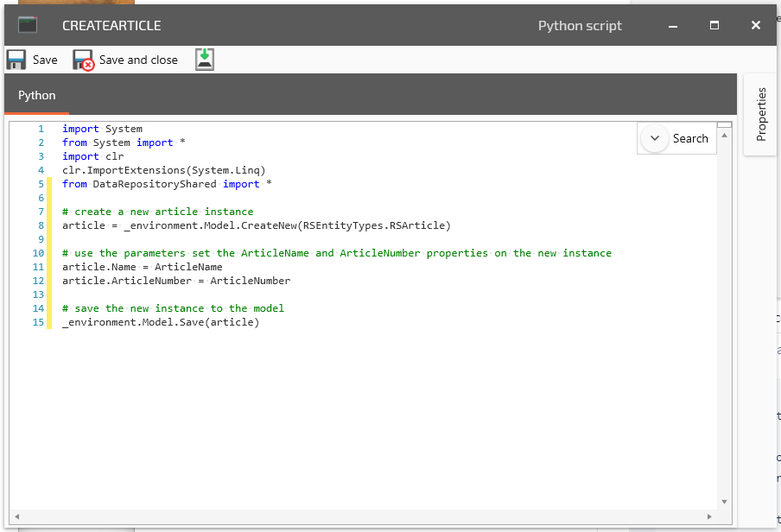The width and height of the screenshot is (781, 532).
Task: Maximize the Python script window
Action: pyautogui.click(x=714, y=26)
